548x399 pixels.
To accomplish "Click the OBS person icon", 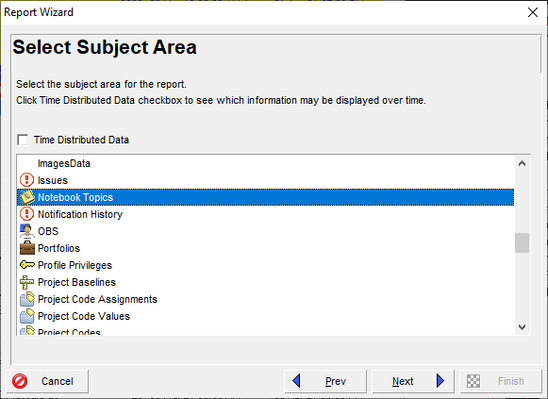I will pos(27,231).
